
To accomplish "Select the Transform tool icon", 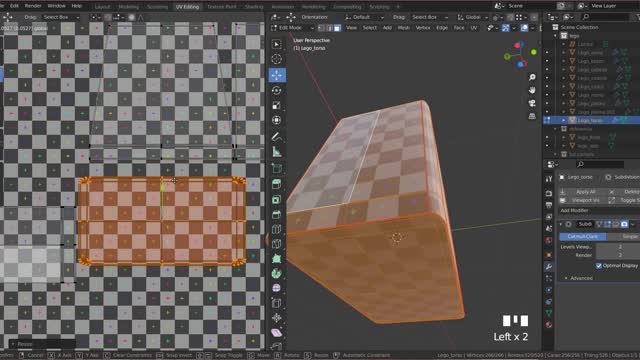I will [x=277, y=120].
